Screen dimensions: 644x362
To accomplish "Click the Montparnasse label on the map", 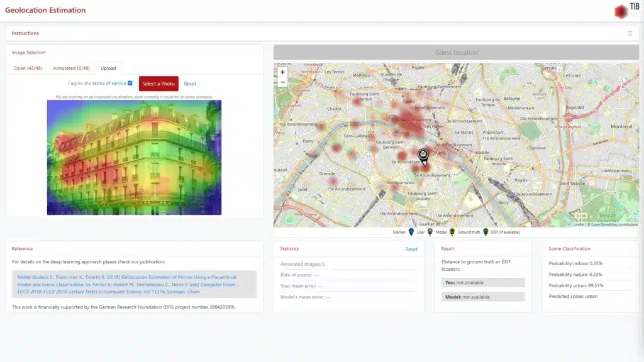I will [401, 183].
